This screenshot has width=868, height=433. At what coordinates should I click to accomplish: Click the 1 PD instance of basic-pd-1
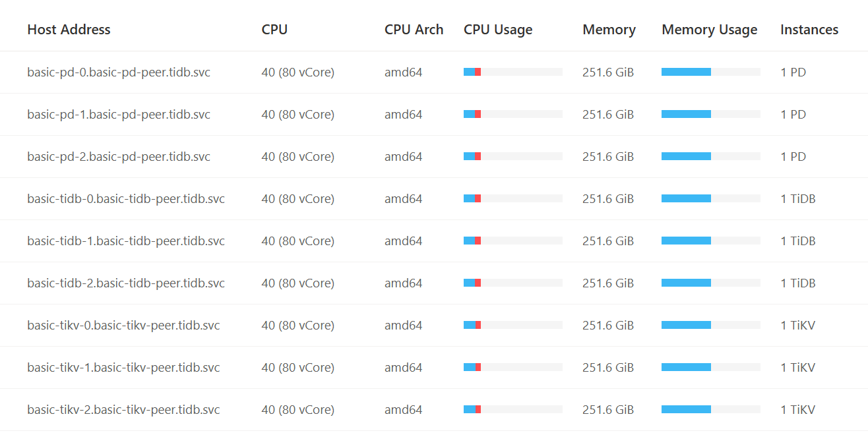pyautogui.click(x=793, y=115)
